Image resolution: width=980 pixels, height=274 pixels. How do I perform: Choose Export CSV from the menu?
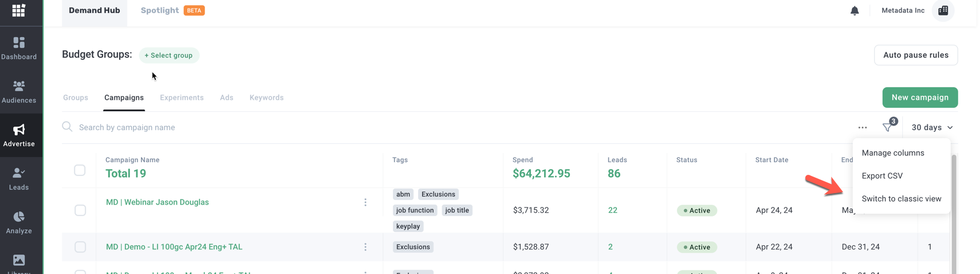click(882, 176)
